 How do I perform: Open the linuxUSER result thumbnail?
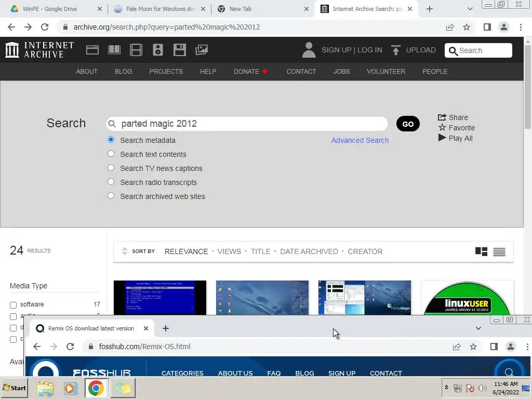click(x=467, y=298)
